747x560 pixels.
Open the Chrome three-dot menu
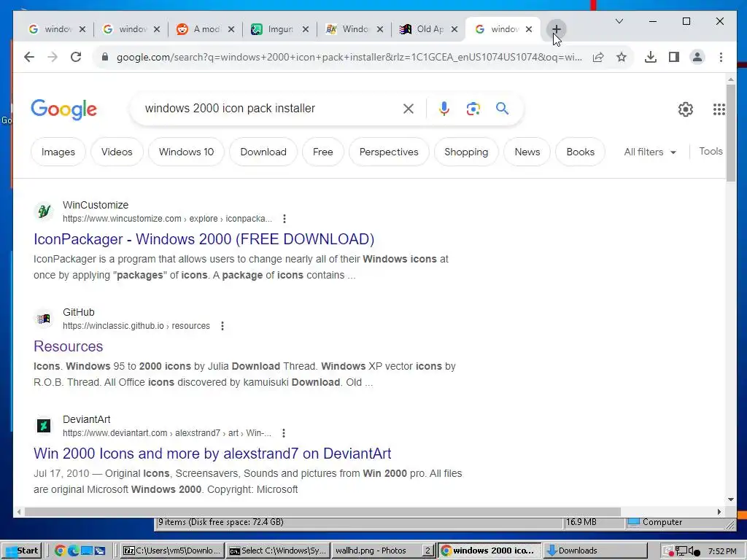[721, 57]
